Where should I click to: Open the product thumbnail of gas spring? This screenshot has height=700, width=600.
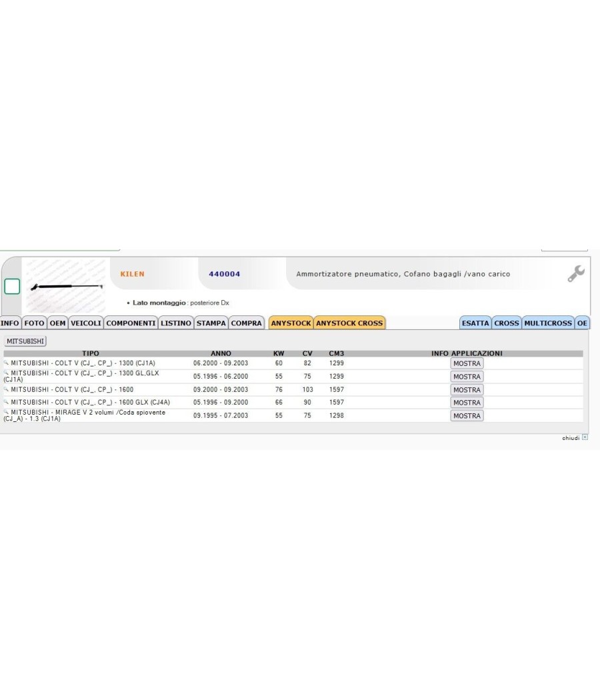click(x=65, y=286)
